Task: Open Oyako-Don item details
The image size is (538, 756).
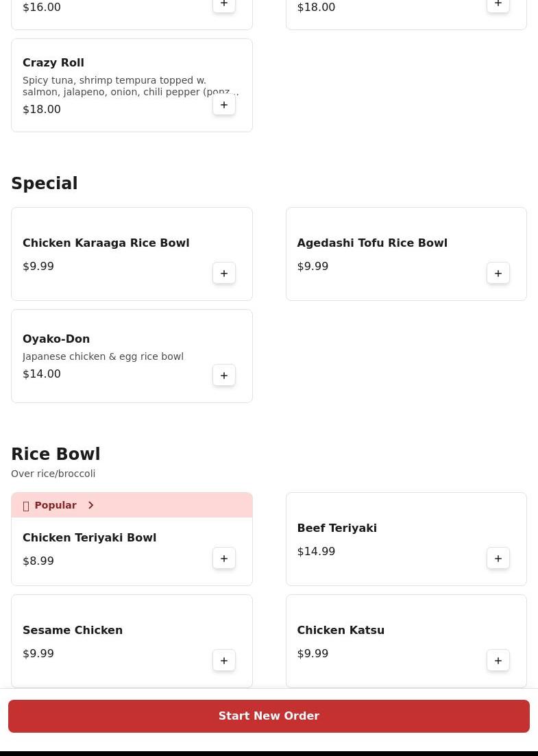Action: (x=56, y=339)
